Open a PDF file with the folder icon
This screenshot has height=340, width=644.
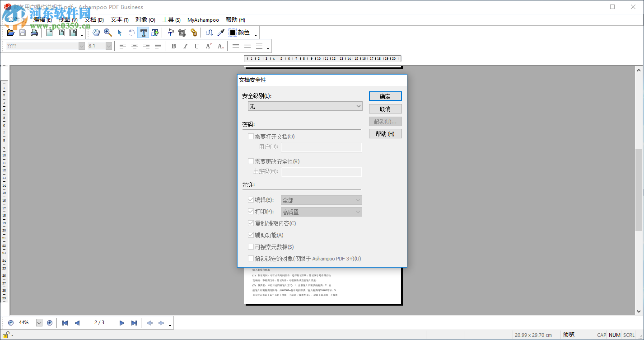(x=10, y=32)
